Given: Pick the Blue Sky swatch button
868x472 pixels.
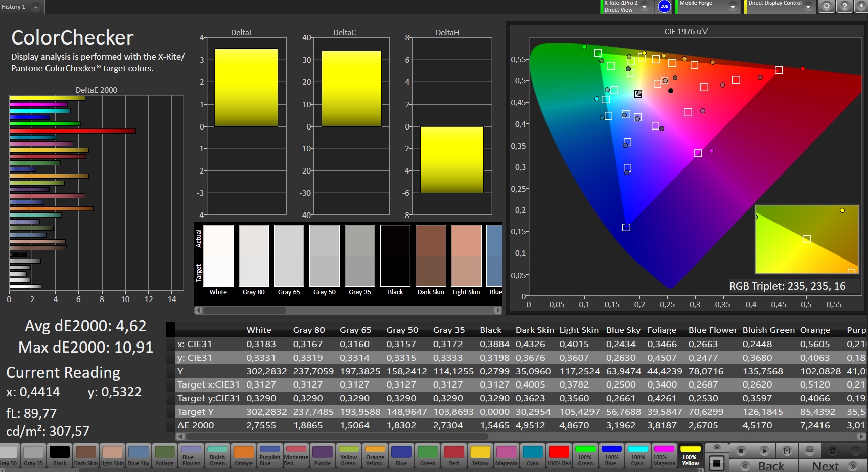Looking at the screenshot, I should 138,455.
